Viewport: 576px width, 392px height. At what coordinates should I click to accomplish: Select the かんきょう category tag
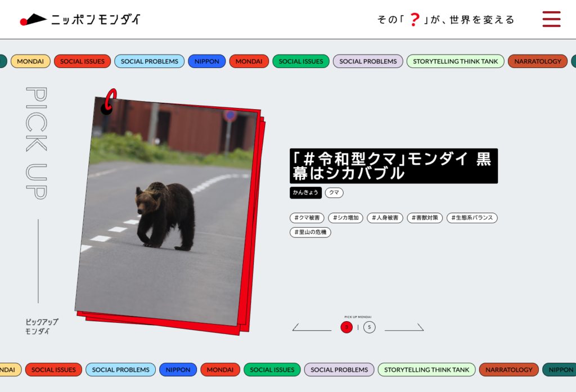[x=305, y=193]
